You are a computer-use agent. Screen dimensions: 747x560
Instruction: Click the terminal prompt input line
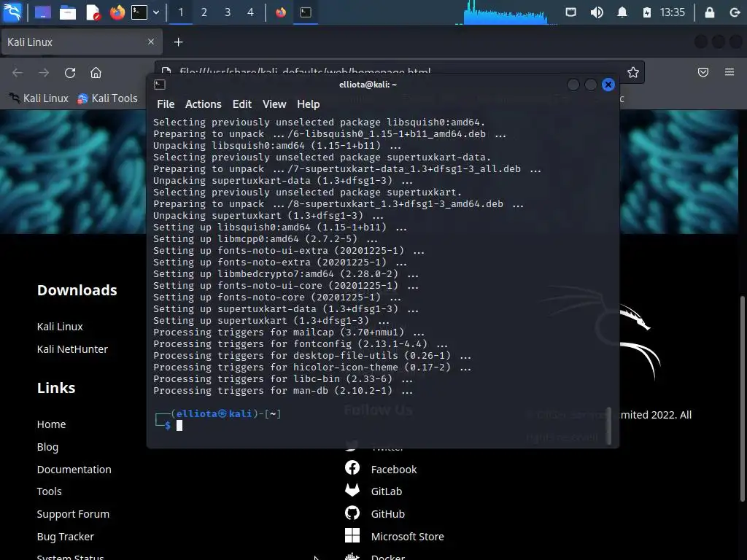point(376,426)
